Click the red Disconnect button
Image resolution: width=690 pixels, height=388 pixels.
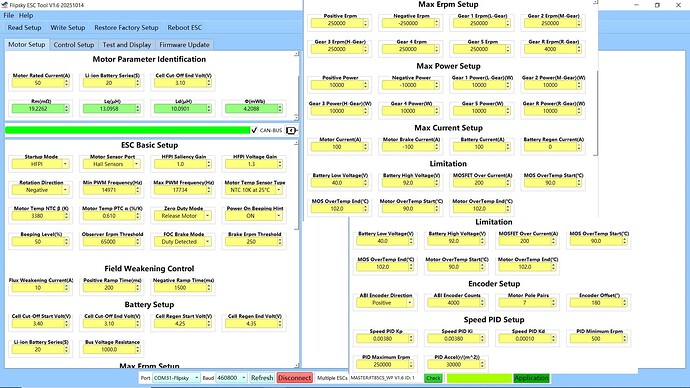point(294,378)
